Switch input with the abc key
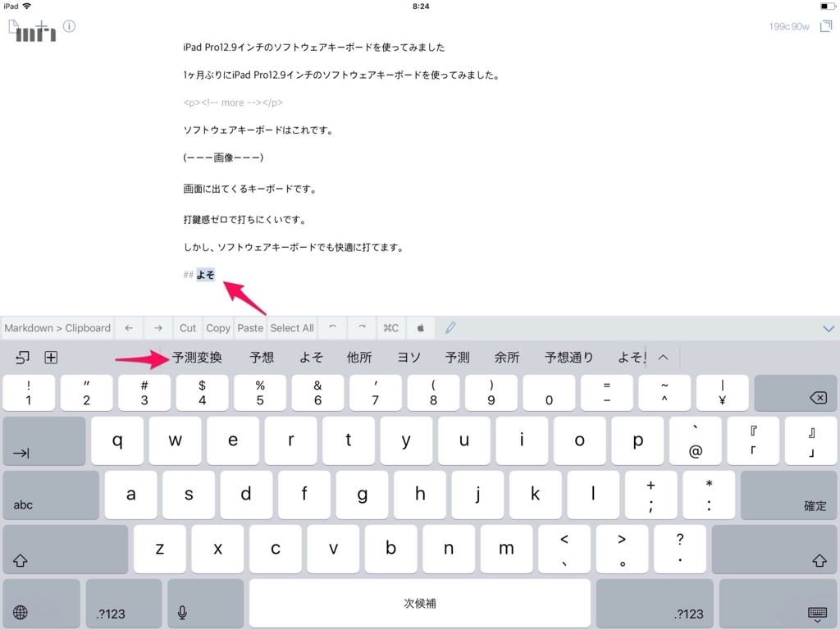 51,495
